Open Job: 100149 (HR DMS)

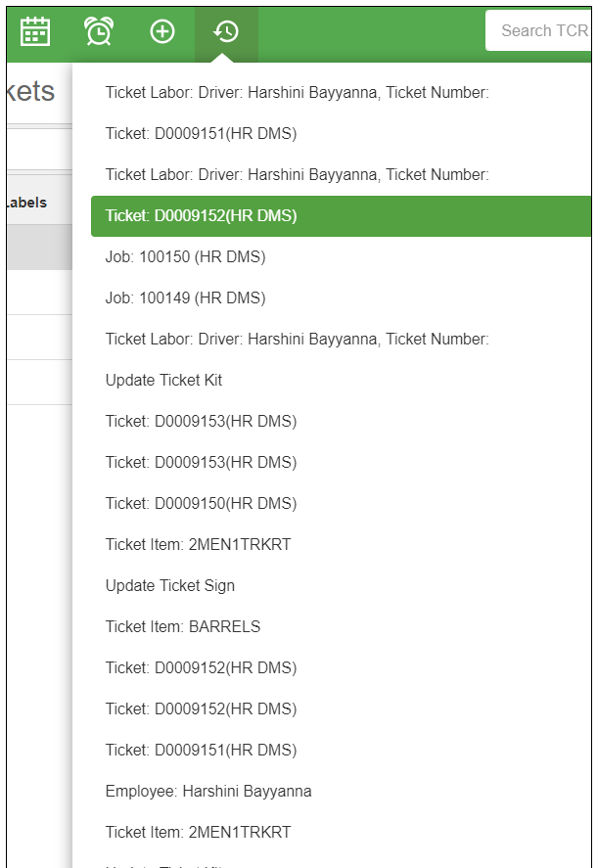[185, 298]
